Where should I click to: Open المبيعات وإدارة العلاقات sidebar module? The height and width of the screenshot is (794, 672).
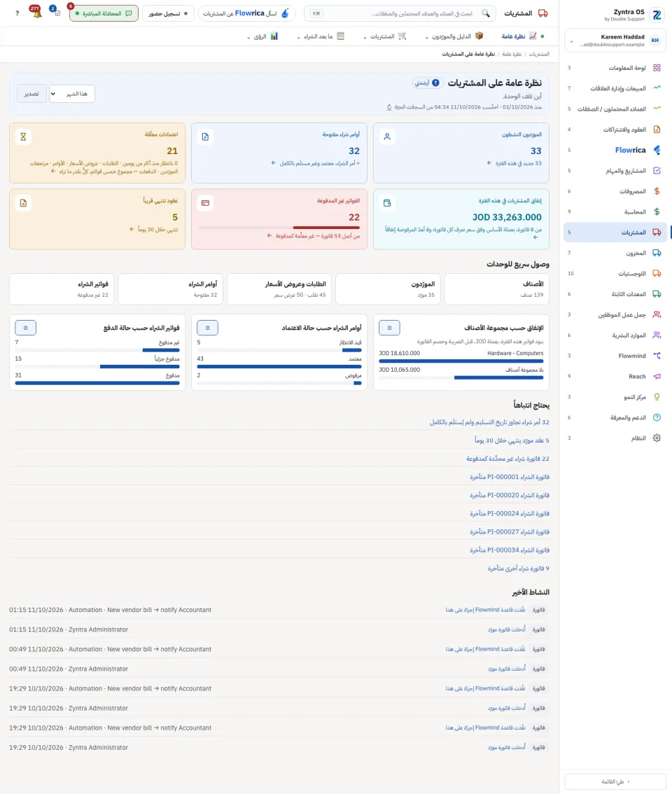(x=615, y=88)
